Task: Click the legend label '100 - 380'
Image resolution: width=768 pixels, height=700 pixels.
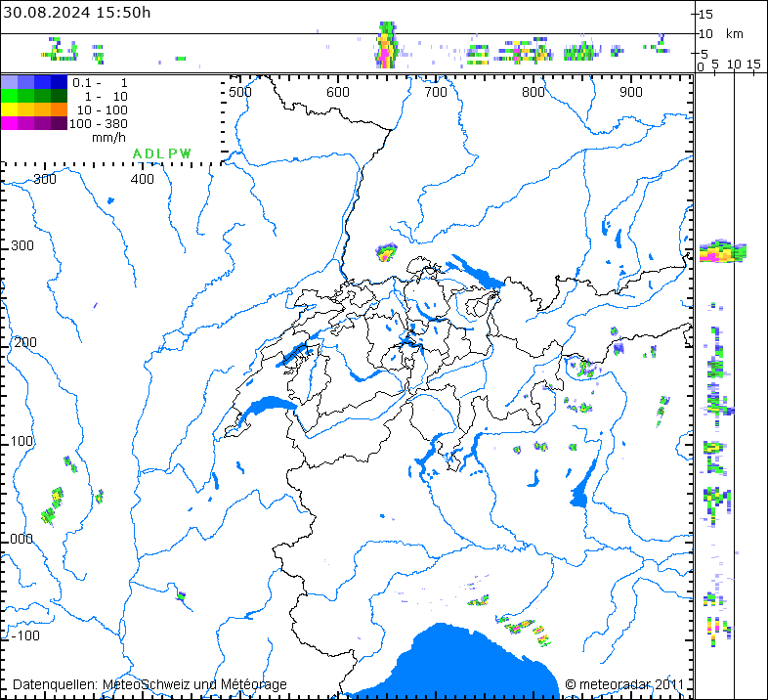Action: tap(99, 123)
